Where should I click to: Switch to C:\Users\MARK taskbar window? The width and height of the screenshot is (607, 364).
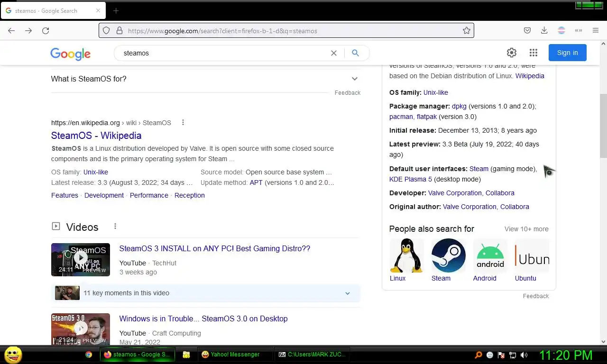313,355
